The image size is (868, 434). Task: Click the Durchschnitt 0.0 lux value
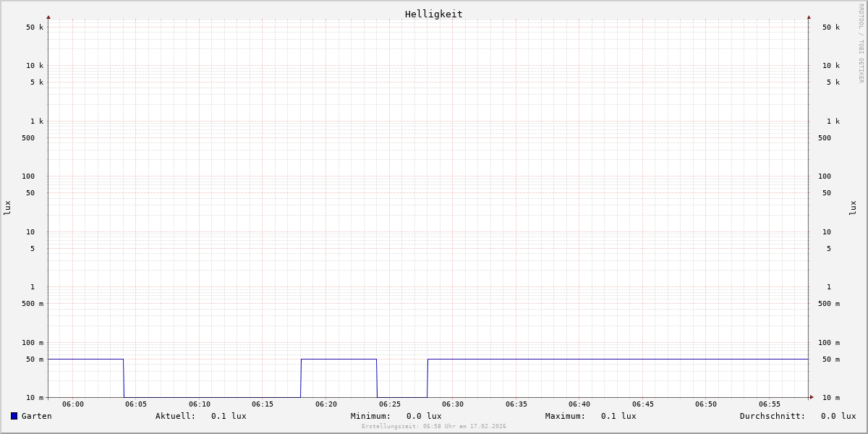point(838,416)
